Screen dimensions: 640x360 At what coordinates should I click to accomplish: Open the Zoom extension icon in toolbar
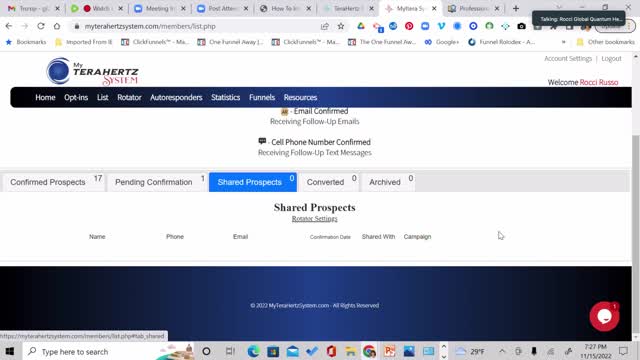click(425, 26)
